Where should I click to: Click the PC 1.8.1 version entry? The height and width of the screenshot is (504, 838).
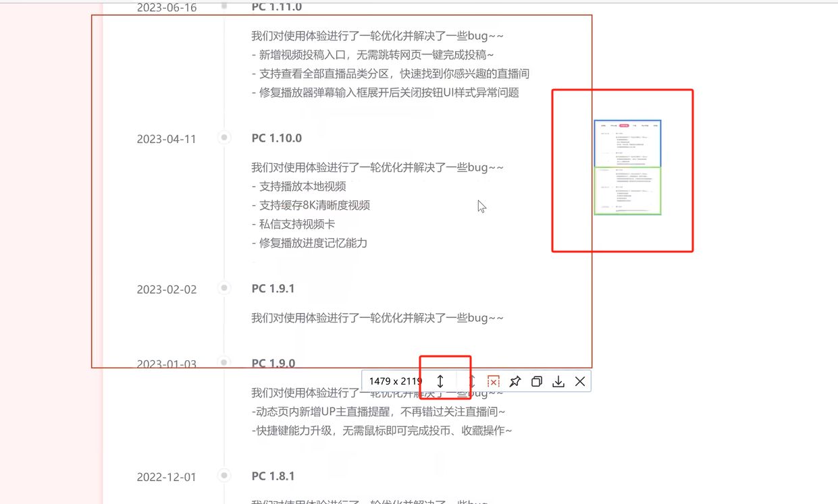coord(272,476)
